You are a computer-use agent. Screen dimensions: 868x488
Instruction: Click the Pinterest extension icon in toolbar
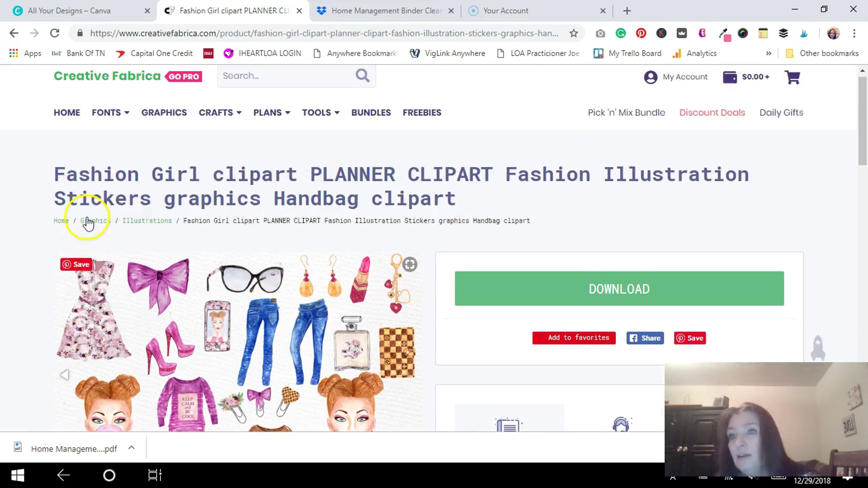click(641, 33)
